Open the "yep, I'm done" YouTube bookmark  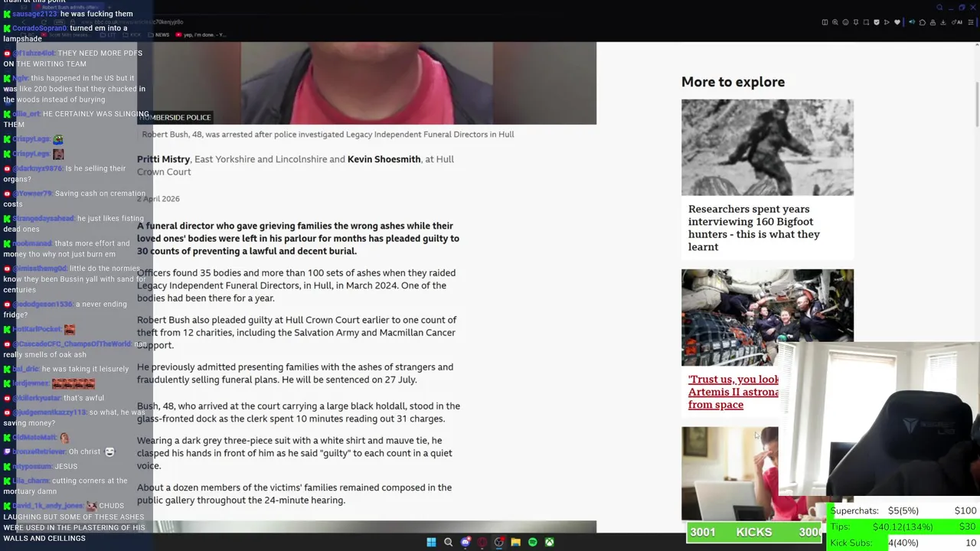[x=201, y=34]
